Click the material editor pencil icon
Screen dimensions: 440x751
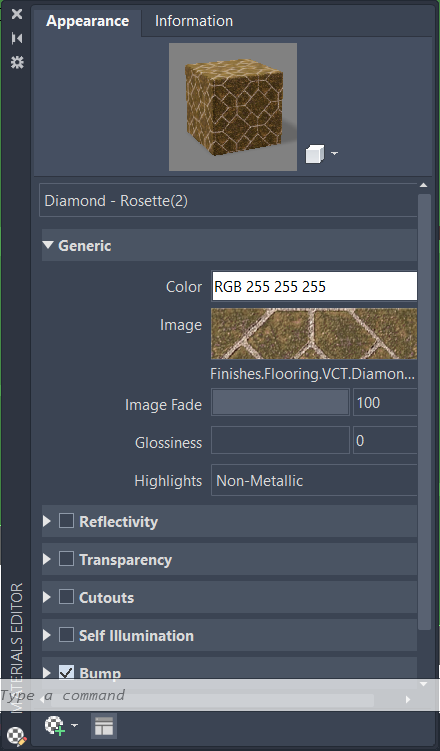click(18, 736)
